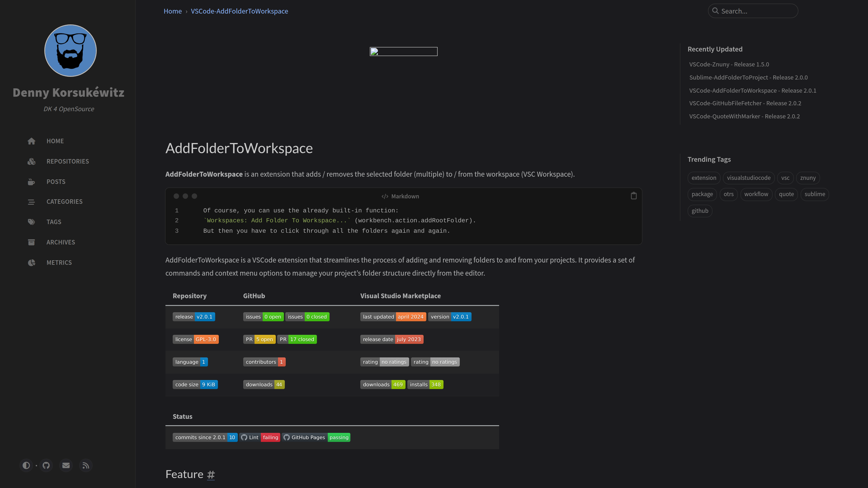The width and height of the screenshot is (868, 488).
Task: Select the otrs tag
Action: coord(728,194)
